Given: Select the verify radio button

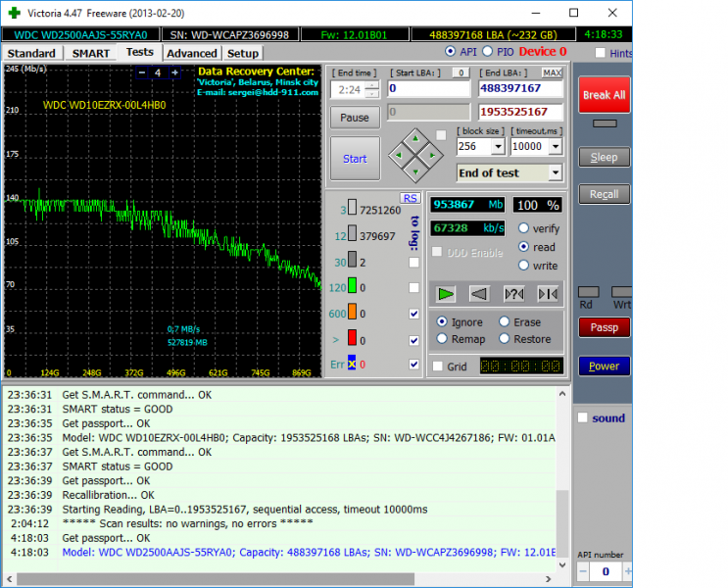Looking at the screenshot, I should click(523, 228).
